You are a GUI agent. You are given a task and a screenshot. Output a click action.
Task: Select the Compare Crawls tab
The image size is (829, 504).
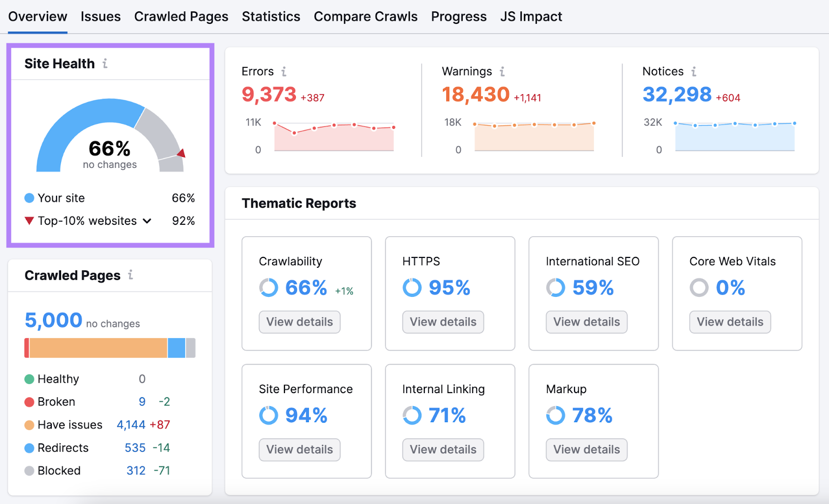[365, 17]
